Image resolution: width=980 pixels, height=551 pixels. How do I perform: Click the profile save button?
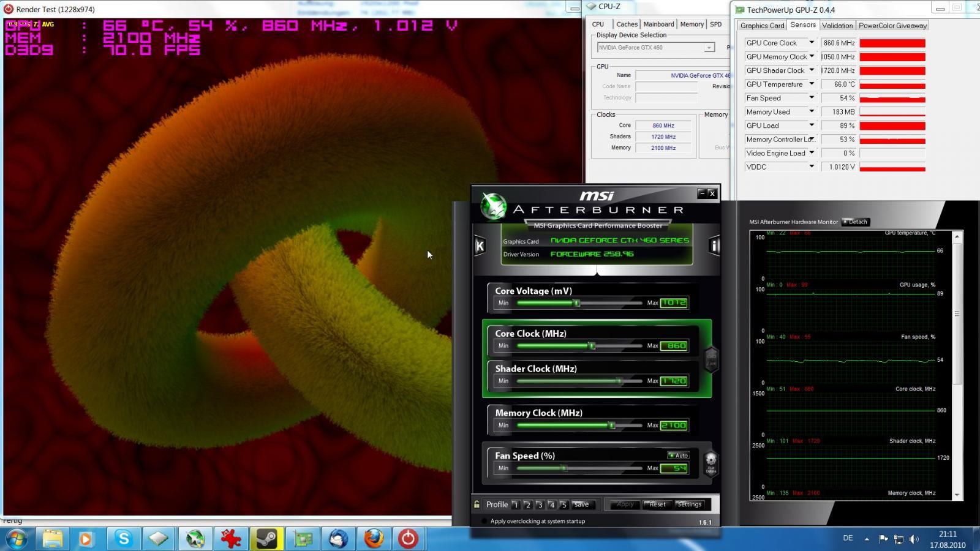point(582,504)
